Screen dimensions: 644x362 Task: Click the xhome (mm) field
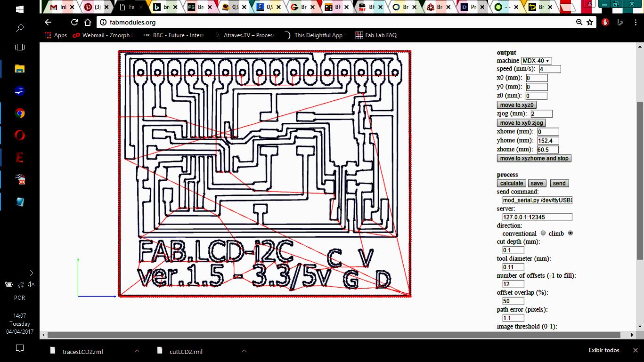[548, 132]
